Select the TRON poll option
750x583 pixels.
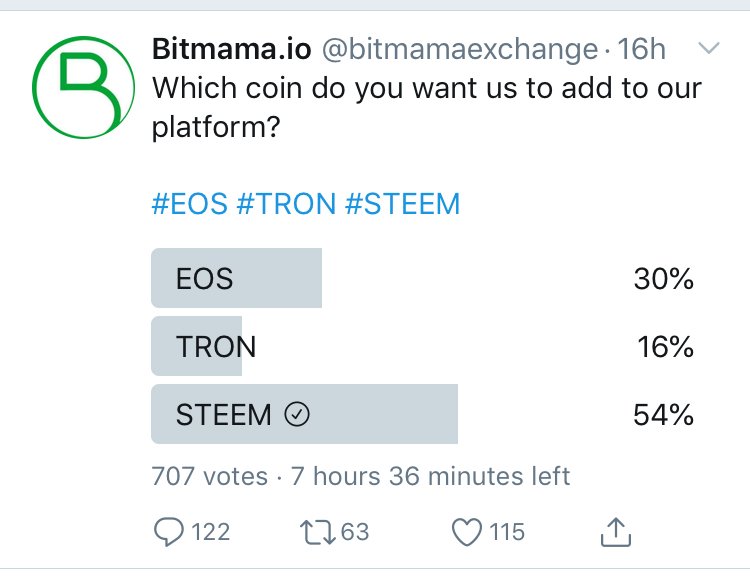[x=422, y=346]
